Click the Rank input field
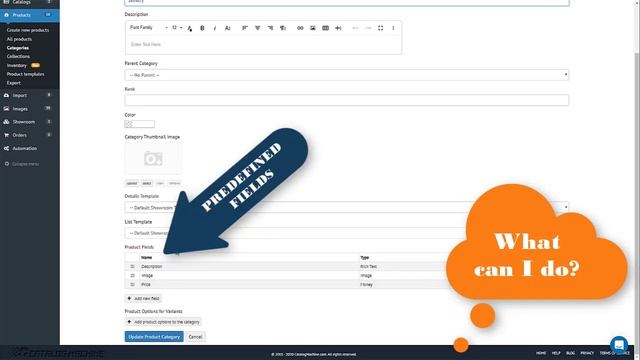Image resolution: width=640 pixels, height=360 pixels. point(347,100)
